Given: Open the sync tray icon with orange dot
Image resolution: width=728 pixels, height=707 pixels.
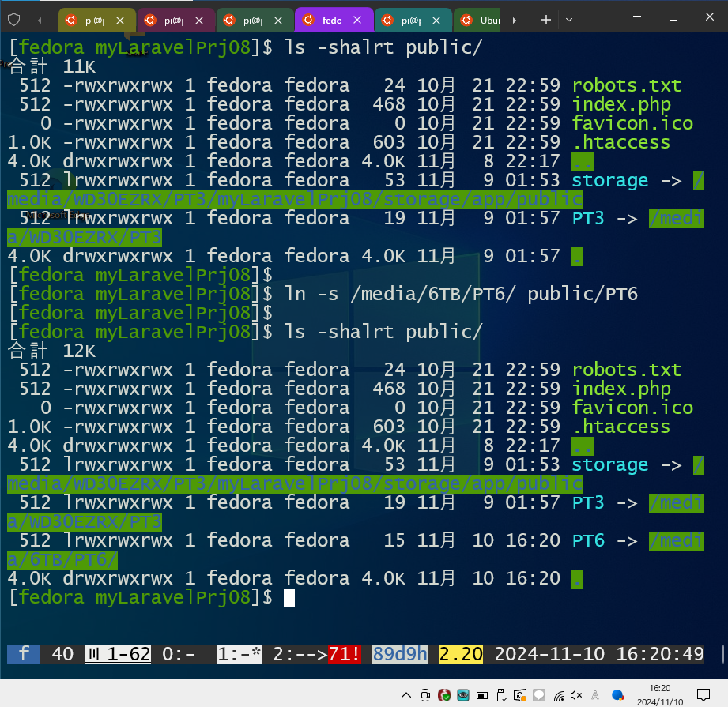Looking at the screenshot, I should [x=520, y=695].
